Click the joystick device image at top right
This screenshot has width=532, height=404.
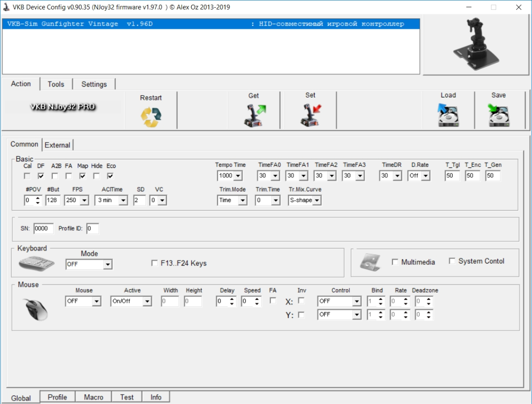coord(477,44)
